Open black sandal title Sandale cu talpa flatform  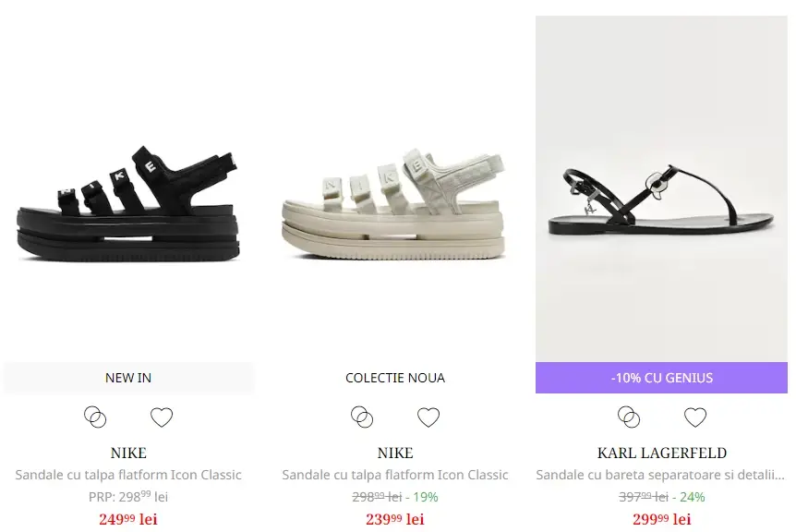(x=128, y=475)
